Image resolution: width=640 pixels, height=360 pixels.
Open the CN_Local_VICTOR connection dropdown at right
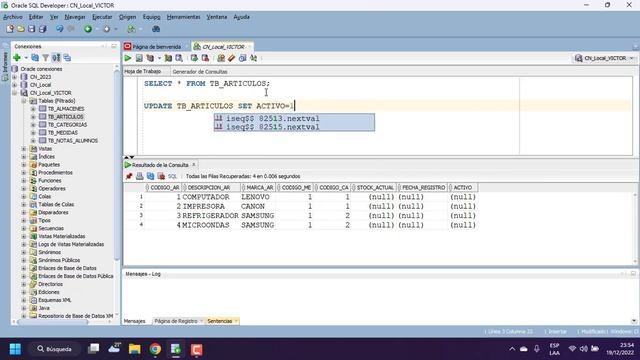pyautogui.click(x=632, y=58)
